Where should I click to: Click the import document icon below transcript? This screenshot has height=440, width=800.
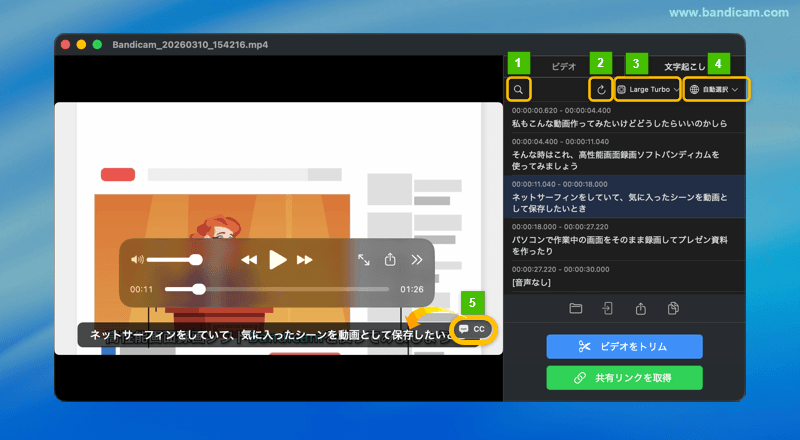[x=608, y=308]
